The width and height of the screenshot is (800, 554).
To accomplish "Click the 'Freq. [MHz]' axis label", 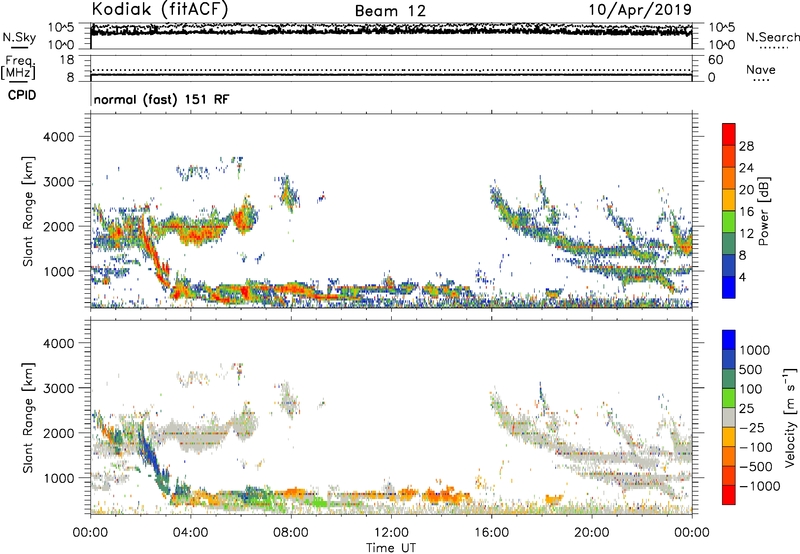I will [18, 68].
